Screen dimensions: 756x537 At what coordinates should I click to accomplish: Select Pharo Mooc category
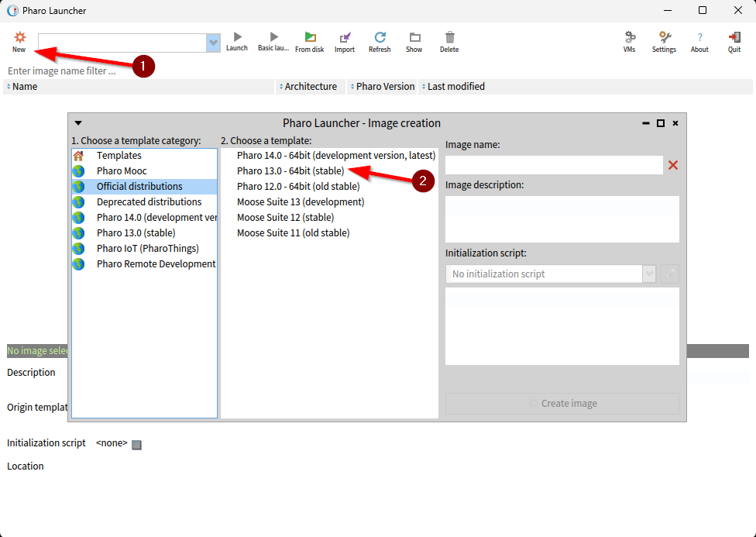pos(122,171)
